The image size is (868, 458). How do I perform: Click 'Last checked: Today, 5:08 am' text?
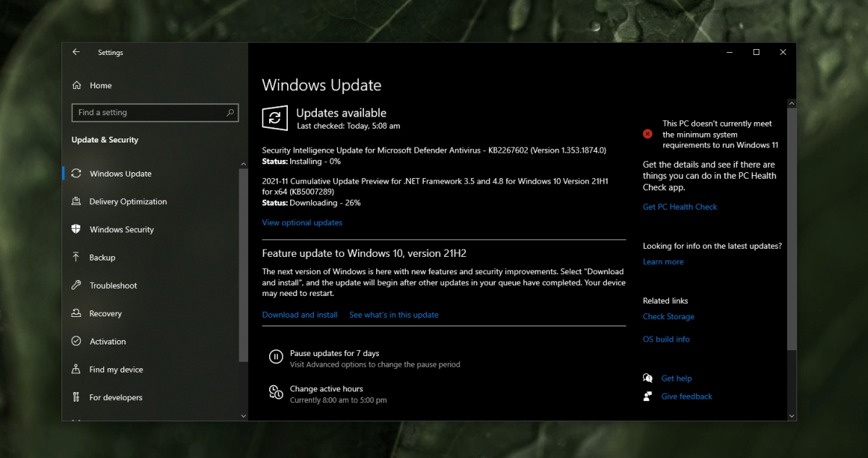pos(348,126)
